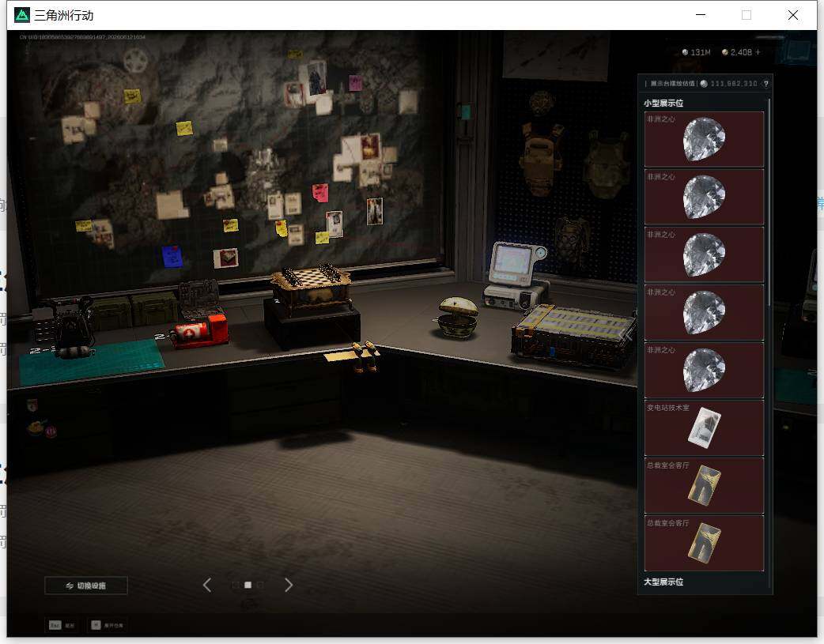
Task: Select the topmost 非洲之心 diamond slot
Action: [704, 139]
